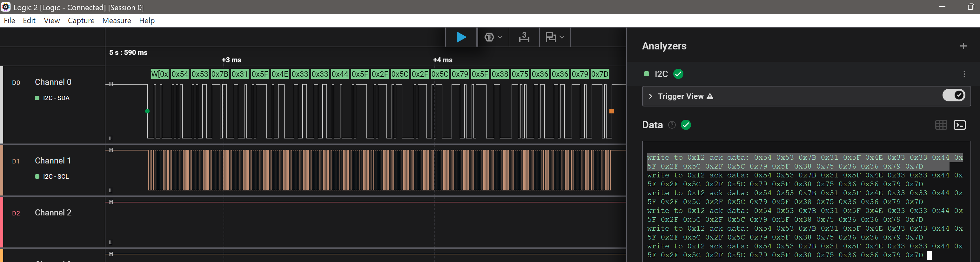Open the I2C analyzer three-dot menu
This screenshot has width=980, height=262.
click(963, 74)
